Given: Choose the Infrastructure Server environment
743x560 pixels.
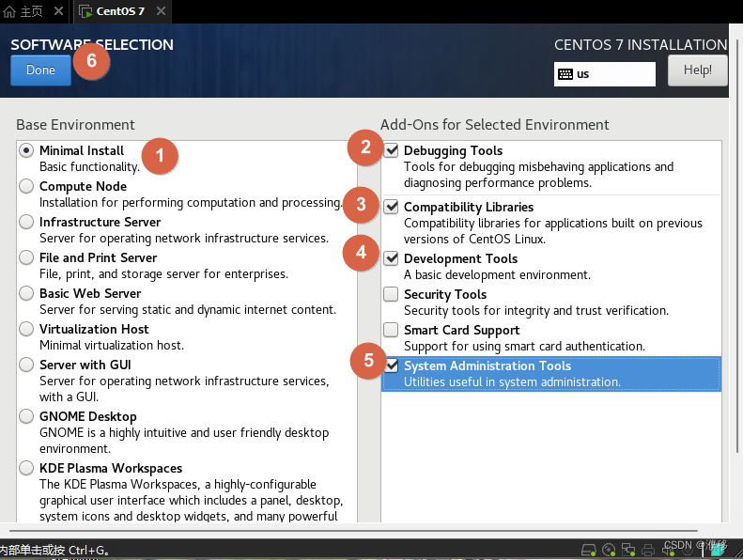Looking at the screenshot, I should tap(26, 222).
